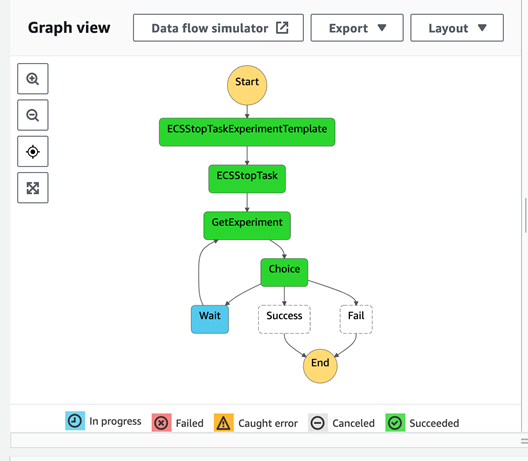528x461 pixels.
Task: Zoom out of the graph
Action: 33,115
